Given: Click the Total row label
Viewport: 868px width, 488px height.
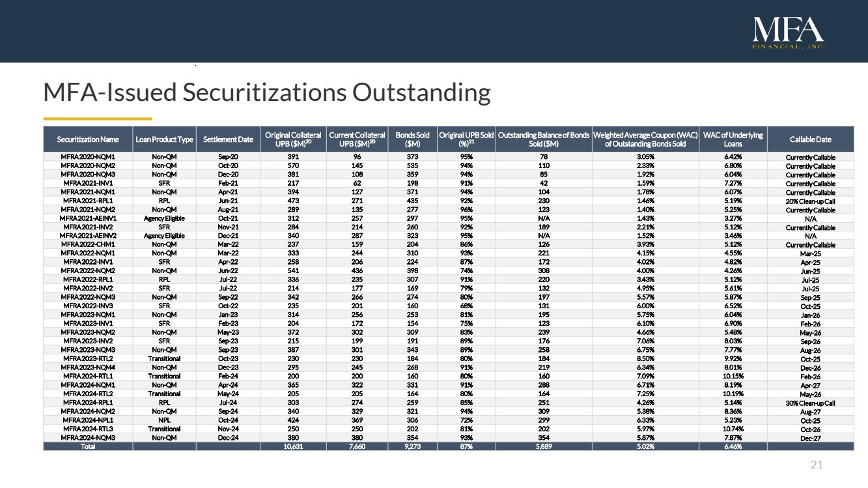Looking at the screenshot, I should point(88,446).
